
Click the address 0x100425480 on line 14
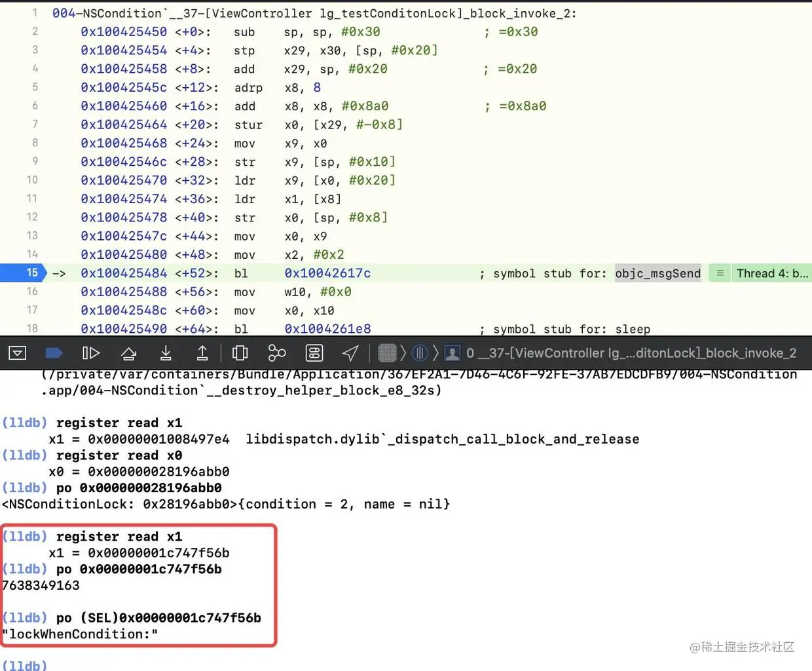pyautogui.click(x=124, y=254)
